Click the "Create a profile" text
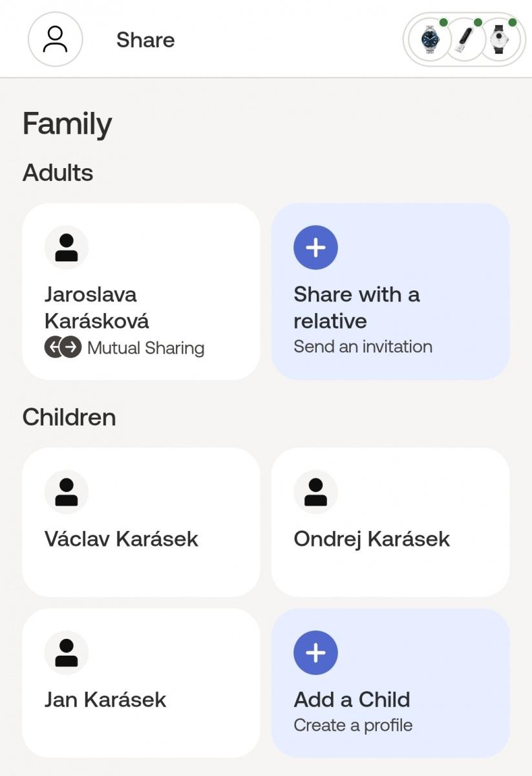The width and height of the screenshot is (532, 776). coord(353,725)
